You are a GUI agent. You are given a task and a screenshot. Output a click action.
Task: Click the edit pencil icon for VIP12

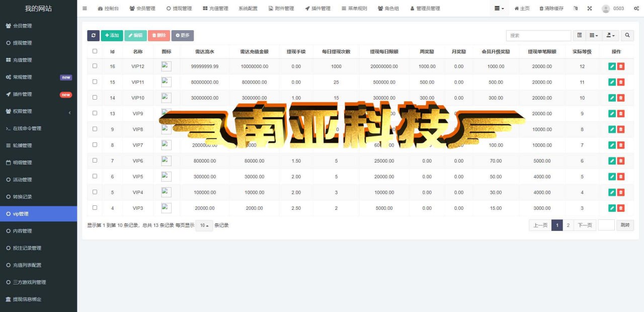(x=612, y=66)
